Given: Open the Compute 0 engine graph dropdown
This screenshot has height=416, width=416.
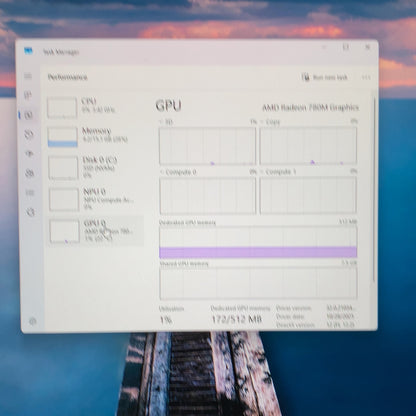Looking at the screenshot, I should (x=178, y=172).
